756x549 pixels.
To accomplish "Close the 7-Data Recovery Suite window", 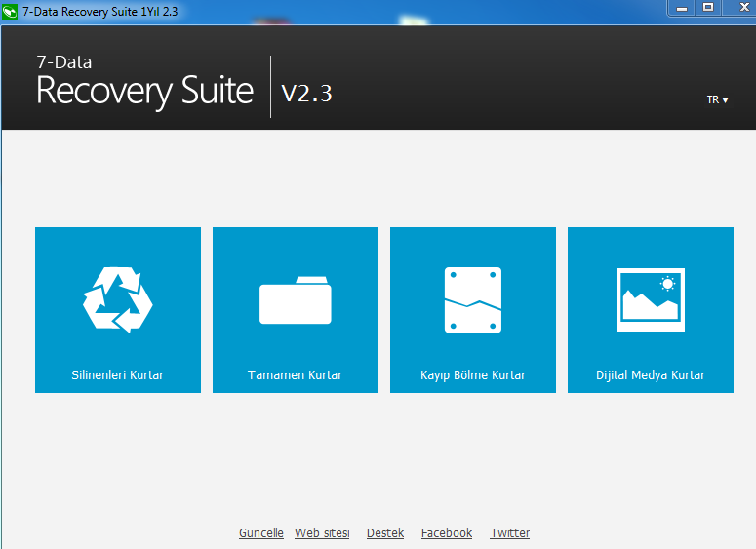I will pyautogui.click(x=737, y=8).
